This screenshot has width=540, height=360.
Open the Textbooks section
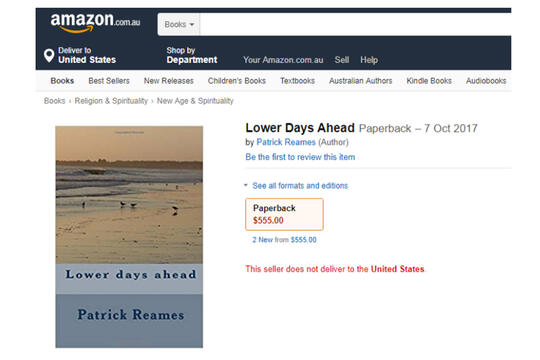[297, 81]
